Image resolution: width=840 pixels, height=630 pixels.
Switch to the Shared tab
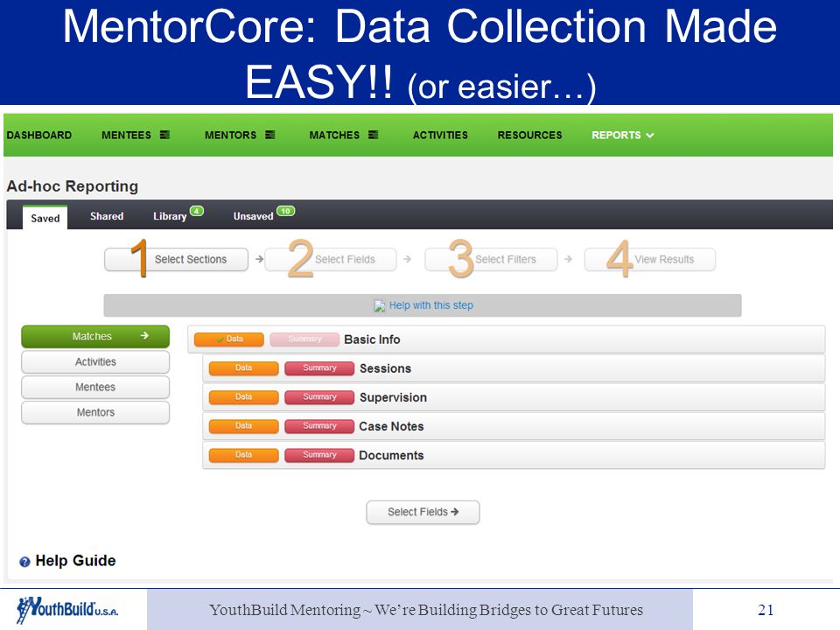pyautogui.click(x=107, y=216)
